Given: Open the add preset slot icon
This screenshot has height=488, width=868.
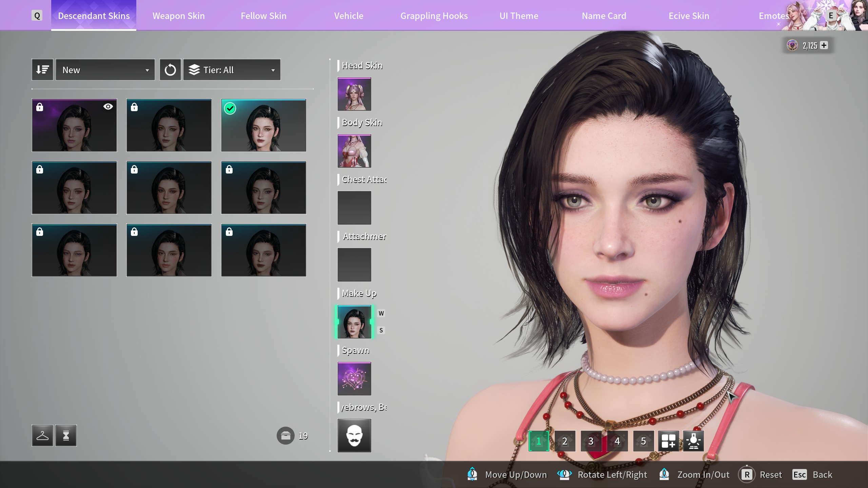Looking at the screenshot, I should point(668,441).
